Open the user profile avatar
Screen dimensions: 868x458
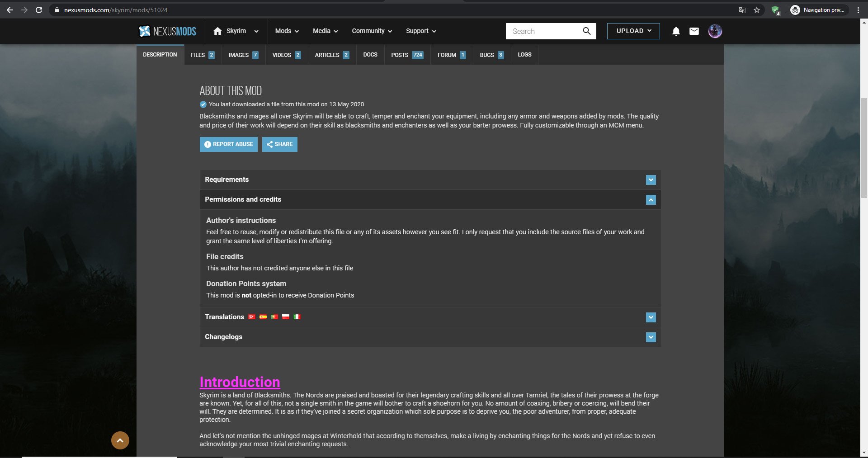click(715, 31)
